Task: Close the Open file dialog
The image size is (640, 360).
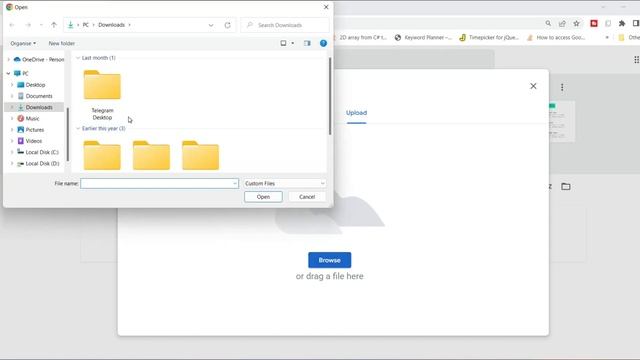Action: coord(326,7)
